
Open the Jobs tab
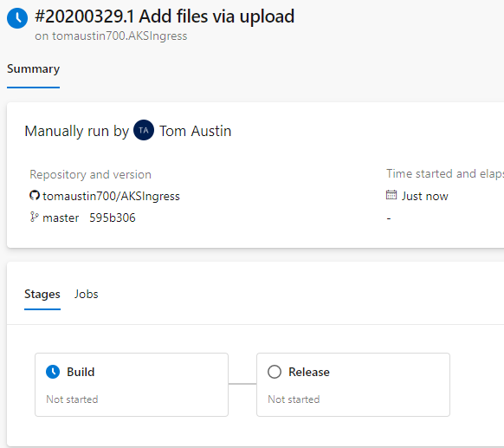[86, 294]
